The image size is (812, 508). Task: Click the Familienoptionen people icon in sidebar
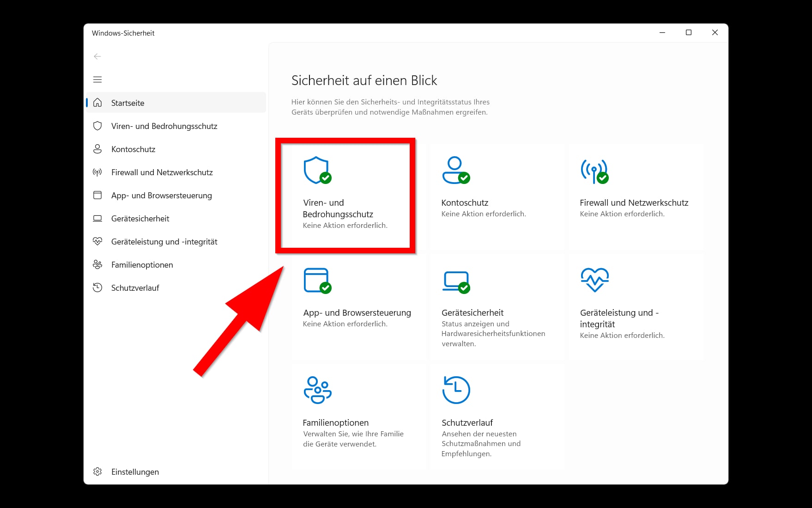click(97, 264)
